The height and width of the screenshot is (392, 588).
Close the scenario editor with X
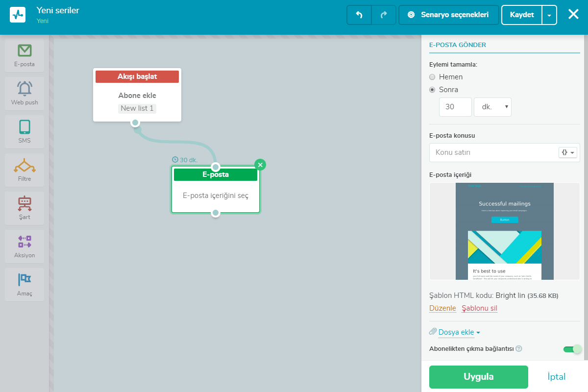pos(573,14)
